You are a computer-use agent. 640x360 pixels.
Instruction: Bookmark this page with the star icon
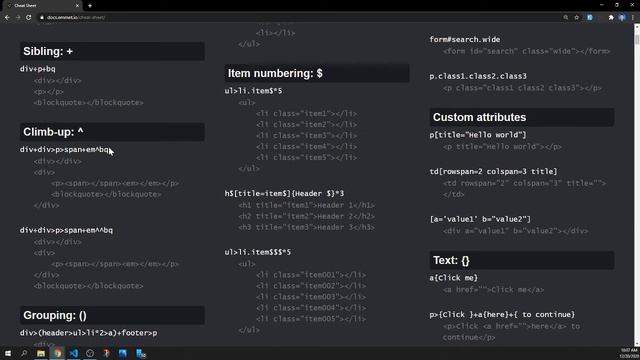click(577, 18)
